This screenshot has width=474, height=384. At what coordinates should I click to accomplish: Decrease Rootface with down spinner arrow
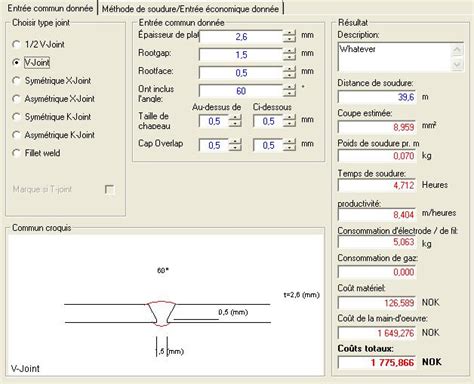click(289, 75)
